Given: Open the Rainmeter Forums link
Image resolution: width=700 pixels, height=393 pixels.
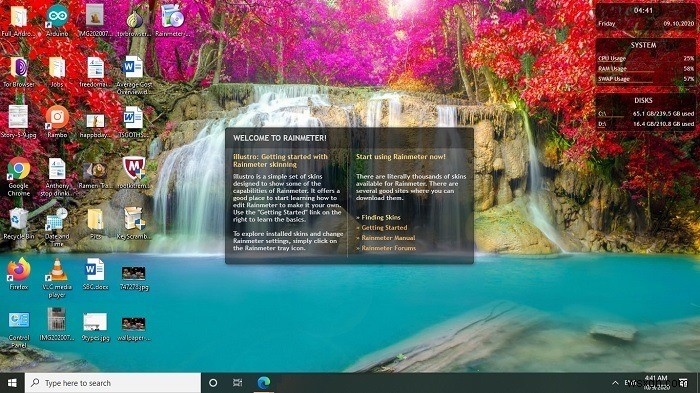Looking at the screenshot, I should coord(388,248).
